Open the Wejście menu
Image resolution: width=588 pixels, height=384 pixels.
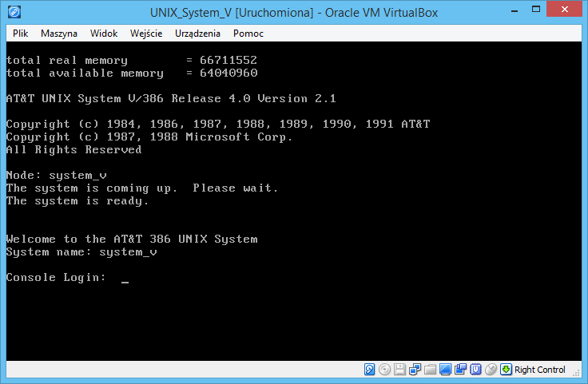pyautogui.click(x=146, y=34)
